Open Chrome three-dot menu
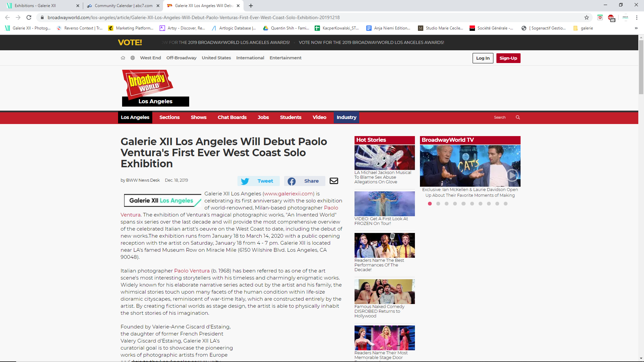 (x=637, y=17)
